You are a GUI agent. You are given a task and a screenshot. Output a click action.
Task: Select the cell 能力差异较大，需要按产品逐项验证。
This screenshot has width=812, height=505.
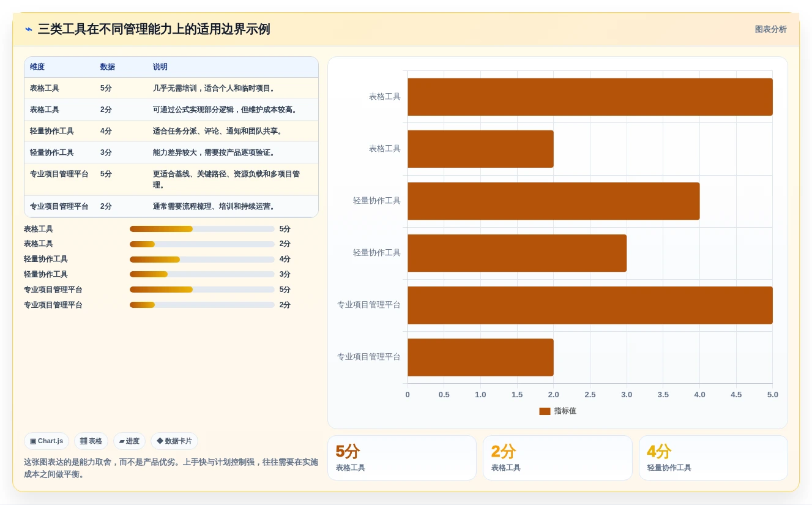233,152
